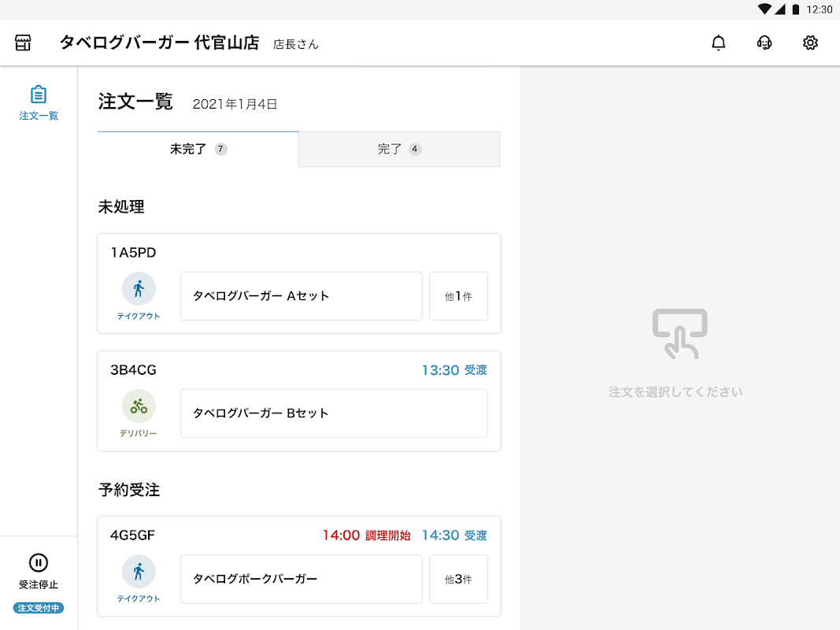
Task: Click 14:30 受渡 time on order 4G5GF
Action: point(454,535)
